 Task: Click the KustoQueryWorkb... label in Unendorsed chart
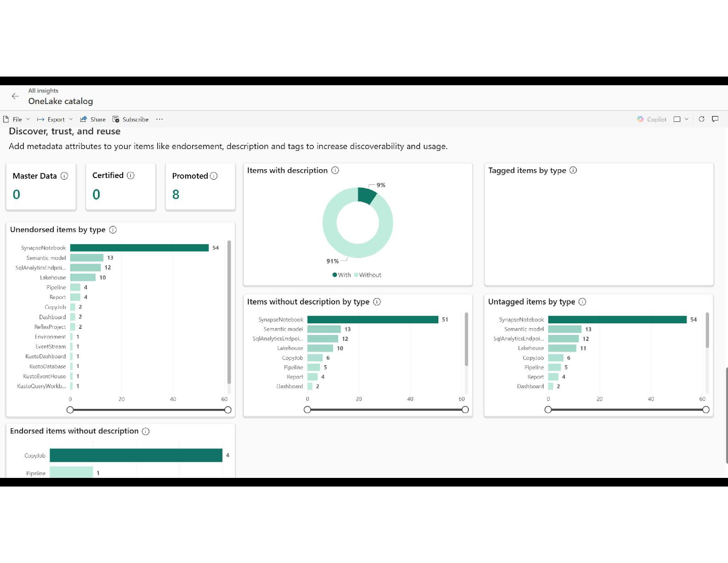point(41,386)
